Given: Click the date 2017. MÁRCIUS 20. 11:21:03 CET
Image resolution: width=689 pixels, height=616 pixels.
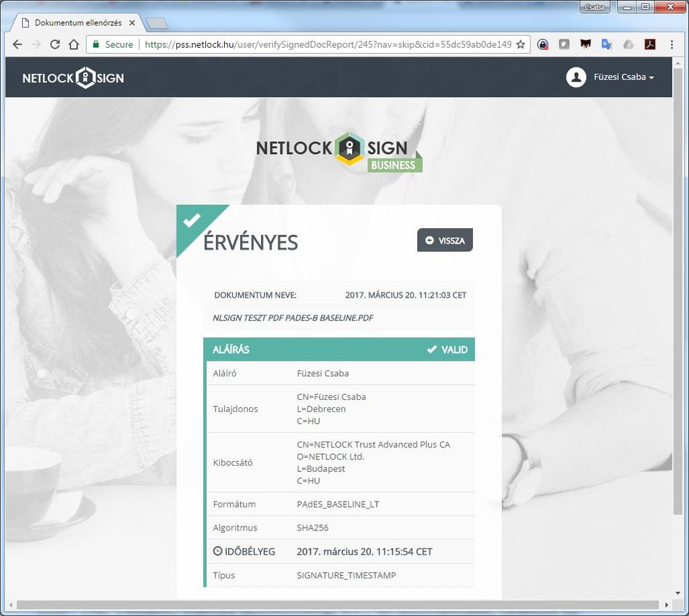Looking at the screenshot, I should pyautogui.click(x=406, y=295).
